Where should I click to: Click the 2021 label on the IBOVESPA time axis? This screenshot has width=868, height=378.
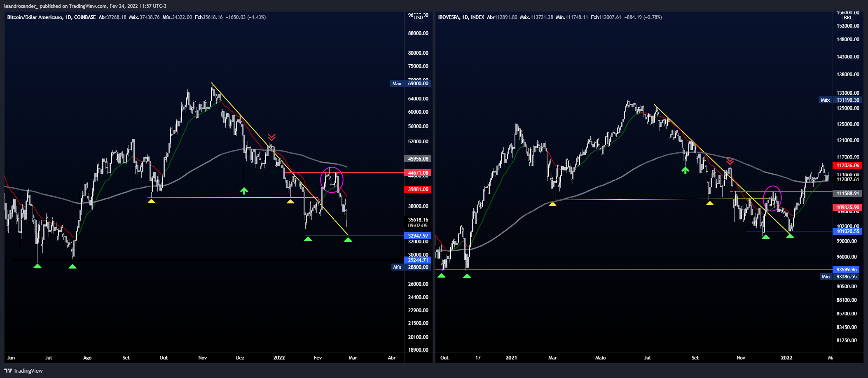click(511, 358)
